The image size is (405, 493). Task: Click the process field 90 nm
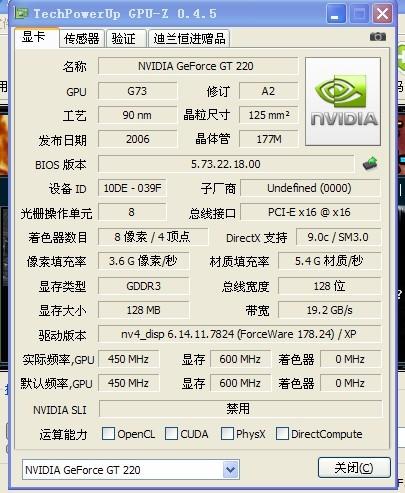(137, 115)
